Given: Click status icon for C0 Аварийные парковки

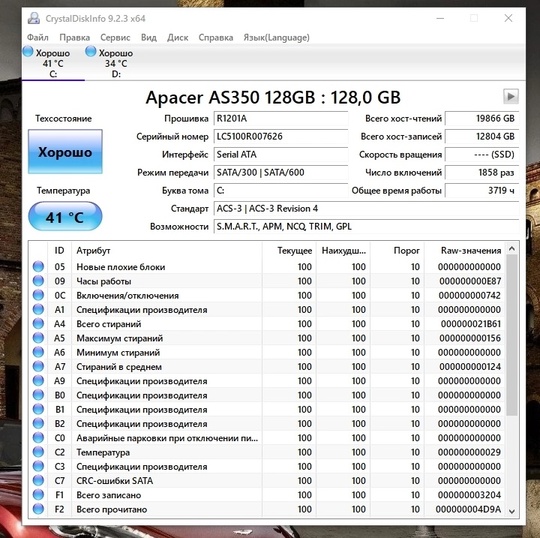Looking at the screenshot, I should [x=38, y=438].
